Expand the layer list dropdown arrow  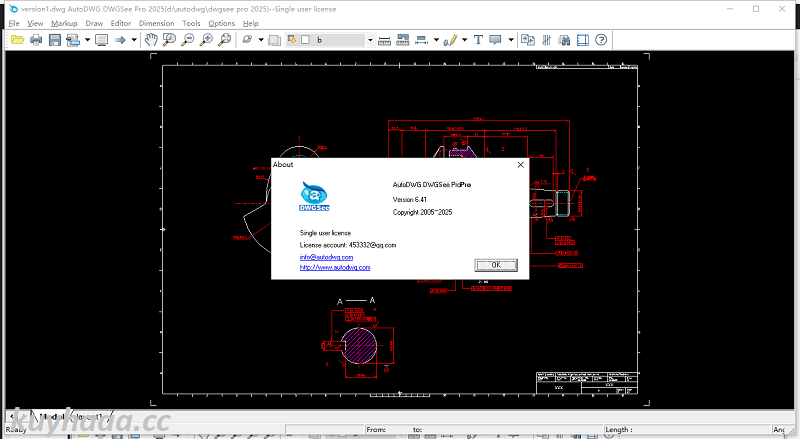tap(370, 40)
